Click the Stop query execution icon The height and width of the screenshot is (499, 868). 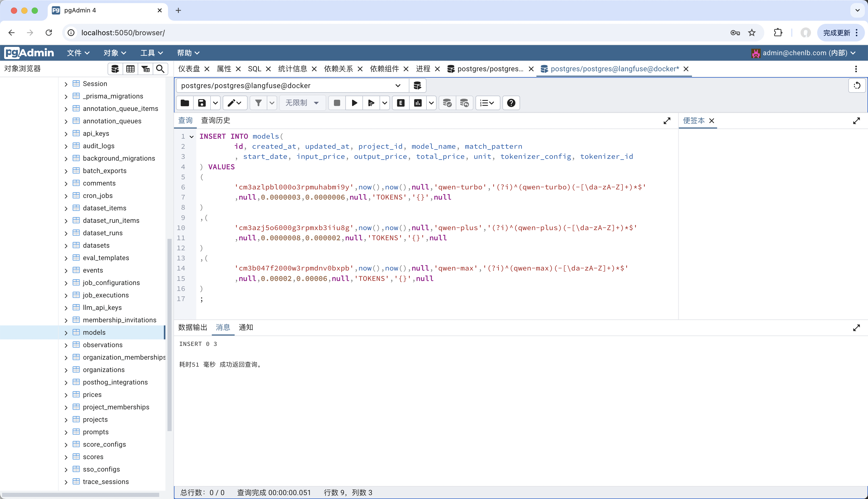click(336, 103)
